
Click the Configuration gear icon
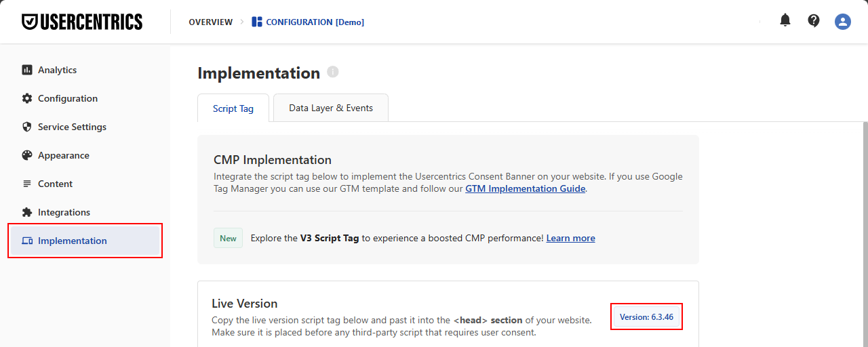[x=27, y=98]
